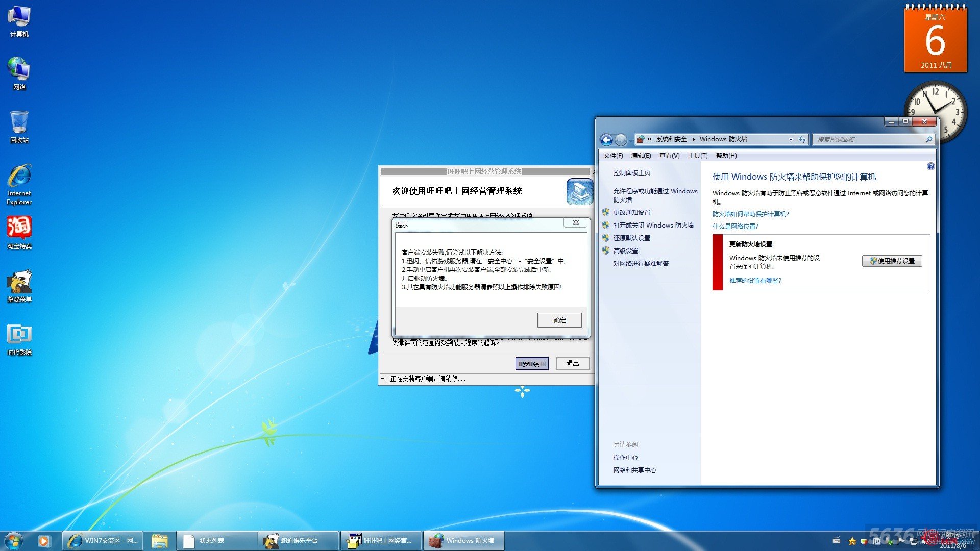980x551 pixels.
Task: Open the 工具(T) menu
Action: [x=698, y=156]
